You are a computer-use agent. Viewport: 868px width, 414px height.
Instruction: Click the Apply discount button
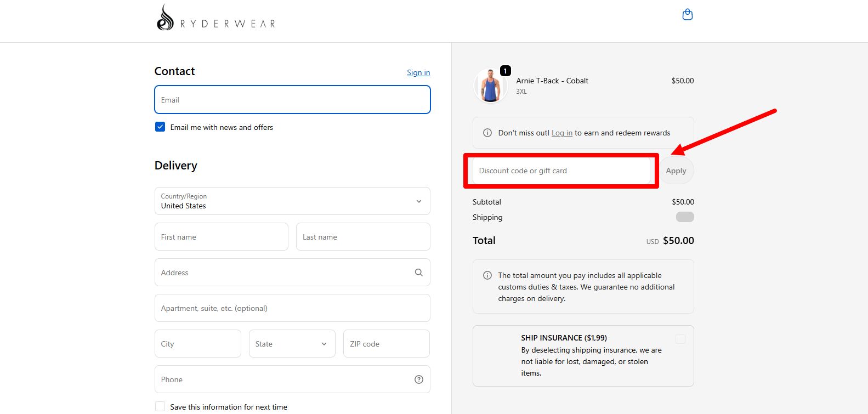[x=676, y=171]
